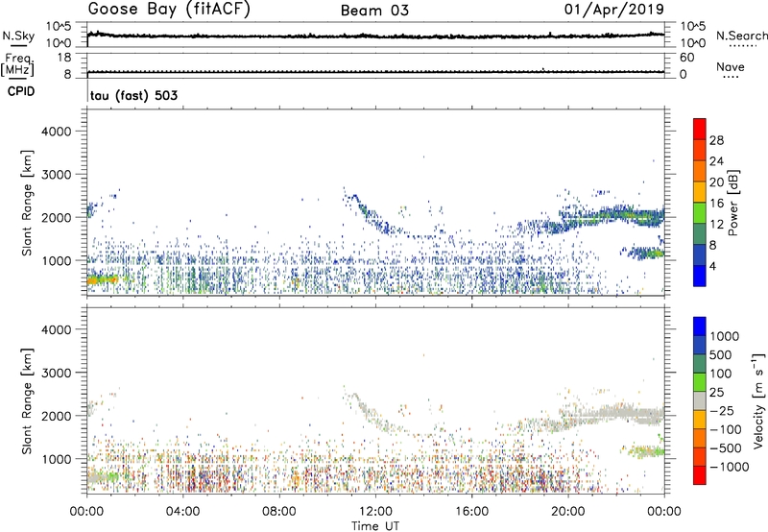
Task: Click the "4000" slant range label in power panel
Action: pyautogui.click(x=56, y=132)
